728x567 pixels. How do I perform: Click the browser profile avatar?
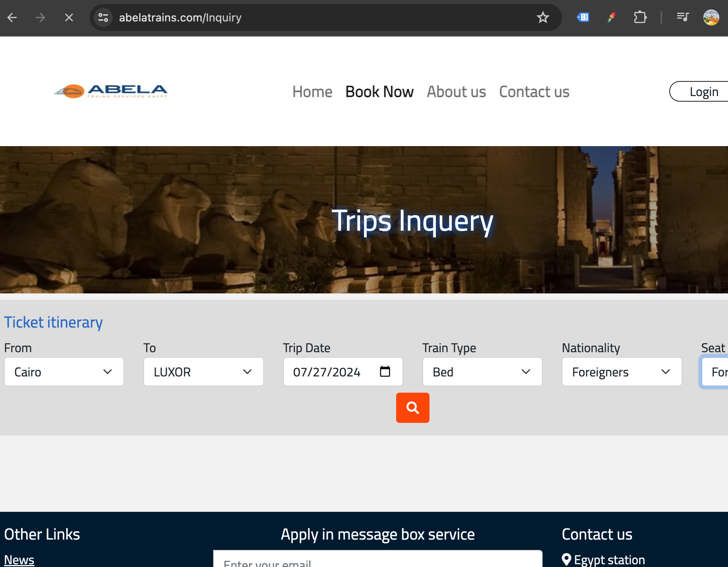(711, 17)
